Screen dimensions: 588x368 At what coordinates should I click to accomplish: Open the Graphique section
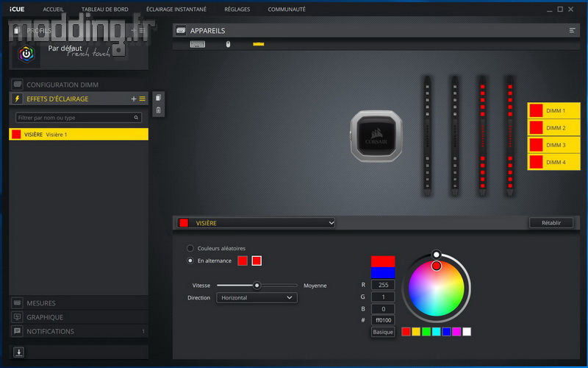[x=79, y=317]
